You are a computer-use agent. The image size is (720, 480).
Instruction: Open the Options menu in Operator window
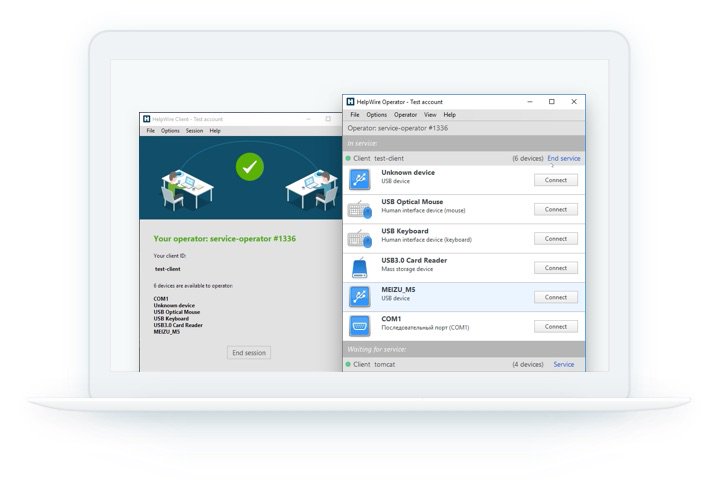[377, 115]
